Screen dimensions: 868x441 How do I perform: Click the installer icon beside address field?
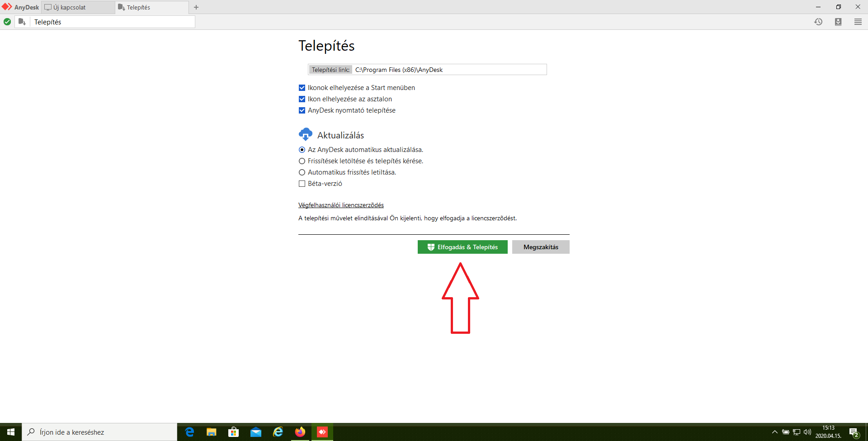tap(22, 22)
